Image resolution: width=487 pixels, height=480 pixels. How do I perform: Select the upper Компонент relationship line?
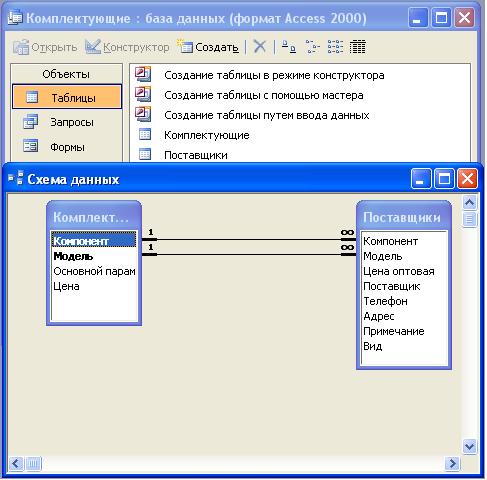coord(249,239)
